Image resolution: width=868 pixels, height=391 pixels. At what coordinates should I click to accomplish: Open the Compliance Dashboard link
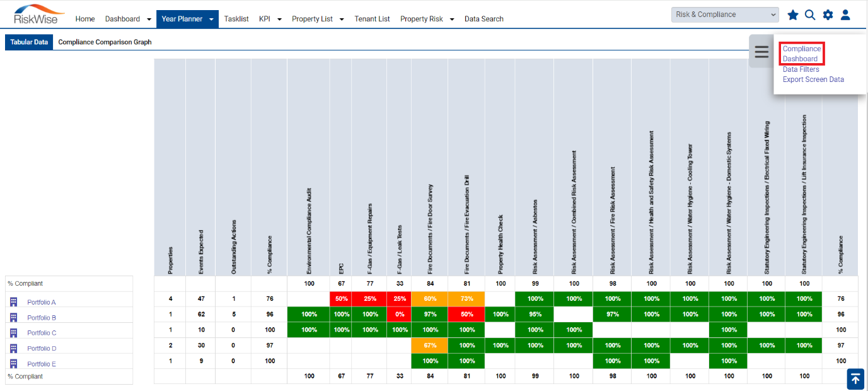tap(802, 54)
